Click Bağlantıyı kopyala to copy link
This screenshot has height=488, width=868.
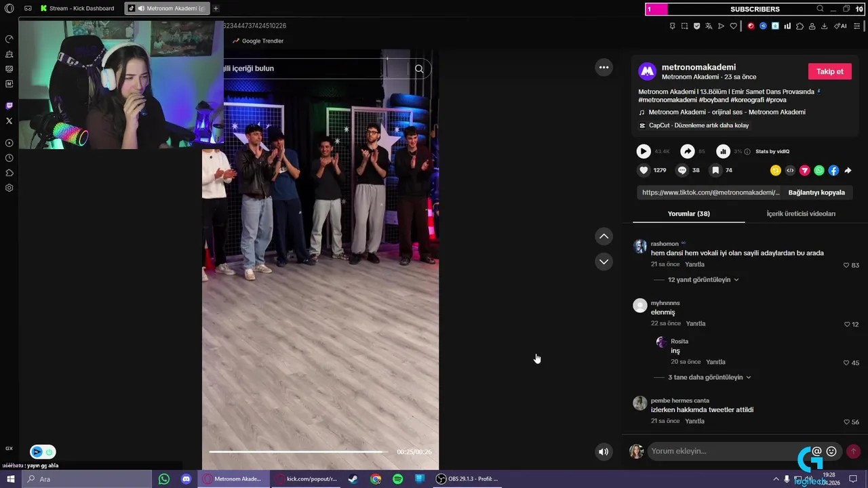click(816, 192)
